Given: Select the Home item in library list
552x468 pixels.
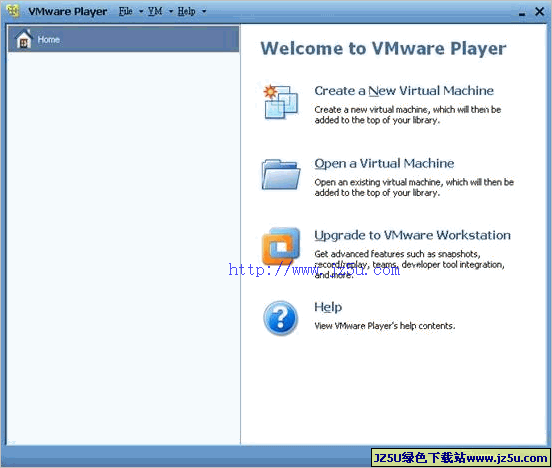Looking at the screenshot, I should click(123, 39).
